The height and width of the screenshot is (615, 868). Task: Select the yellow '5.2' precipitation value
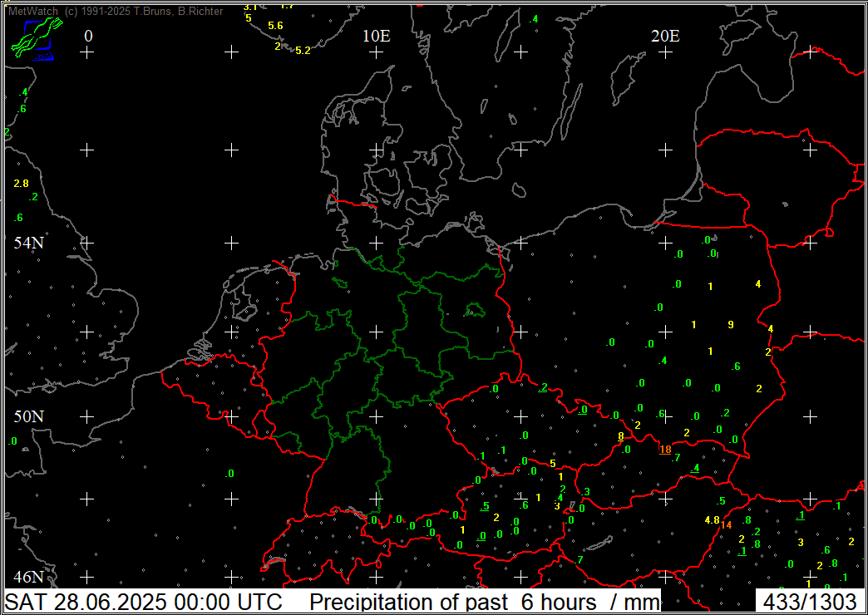pyautogui.click(x=303, y=51)
